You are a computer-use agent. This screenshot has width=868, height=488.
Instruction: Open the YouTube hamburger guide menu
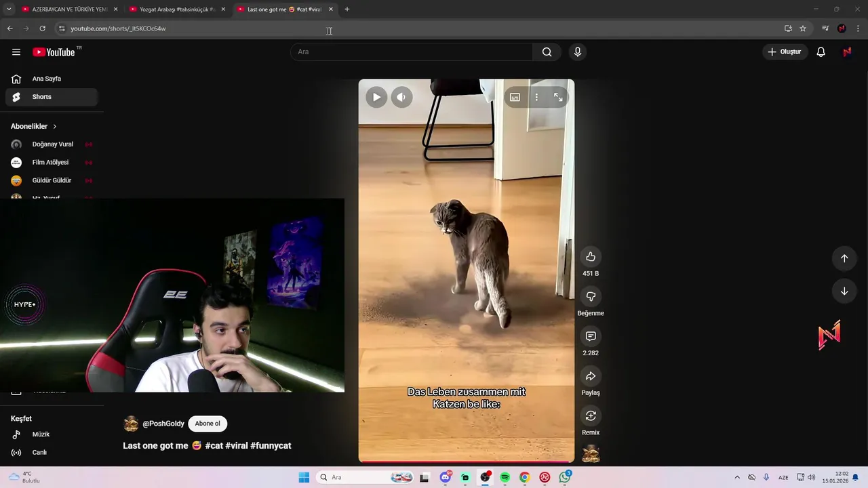16,52
